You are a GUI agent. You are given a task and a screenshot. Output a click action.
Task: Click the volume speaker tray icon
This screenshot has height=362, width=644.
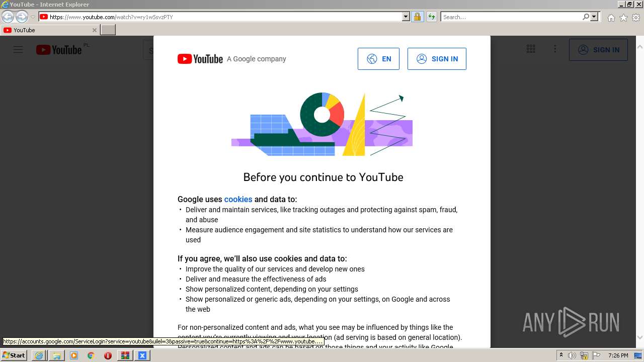572,355
